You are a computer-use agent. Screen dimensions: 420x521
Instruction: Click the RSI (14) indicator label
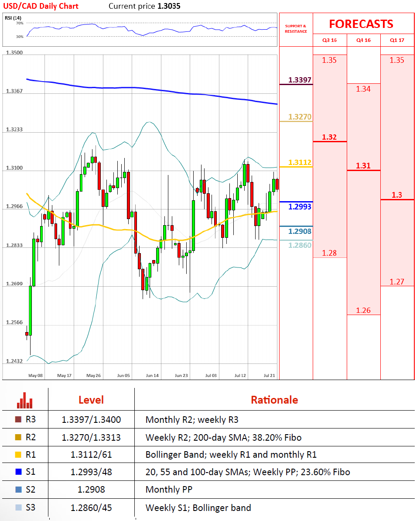(x=13, y=17)
